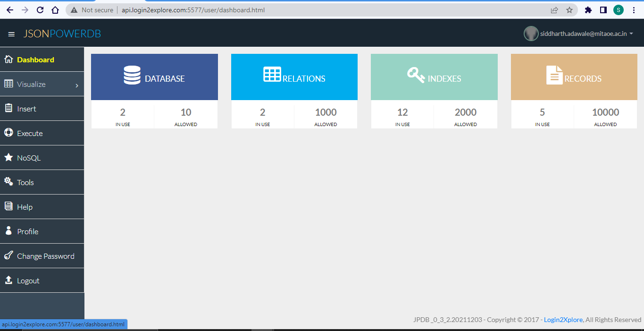644x331 pixels.
Task: Open the Chrome profile S avatar
Action: click(619, 10)
